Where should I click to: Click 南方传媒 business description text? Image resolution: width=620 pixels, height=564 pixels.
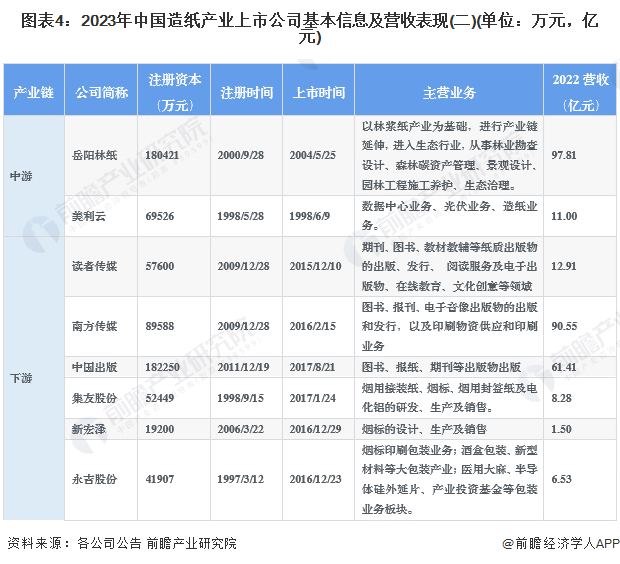click(450, 326)
